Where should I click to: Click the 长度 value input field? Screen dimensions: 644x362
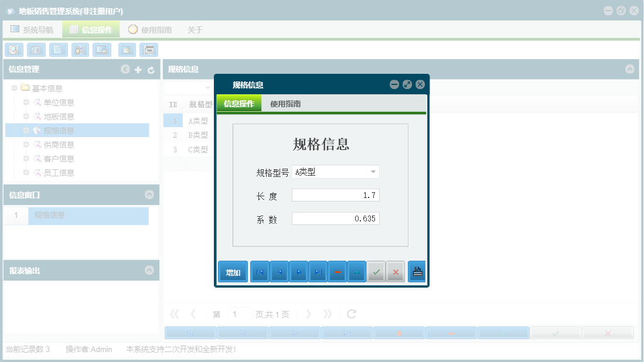coord(335,195)
